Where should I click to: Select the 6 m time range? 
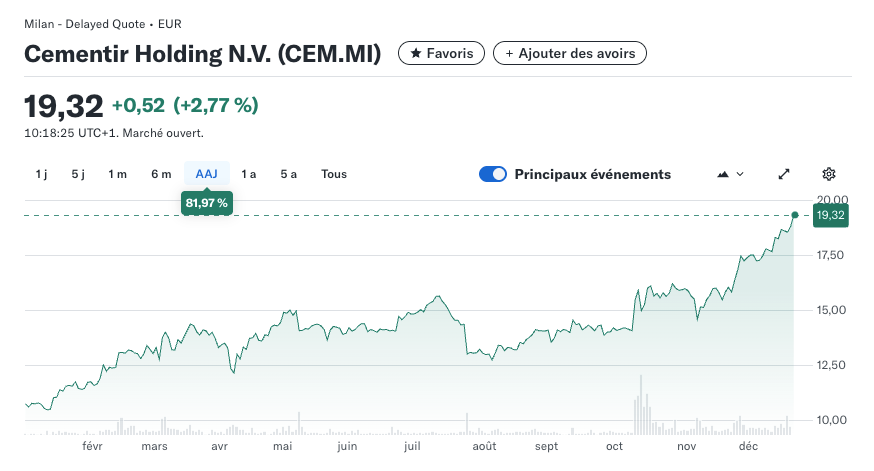[x=161, y=174]
